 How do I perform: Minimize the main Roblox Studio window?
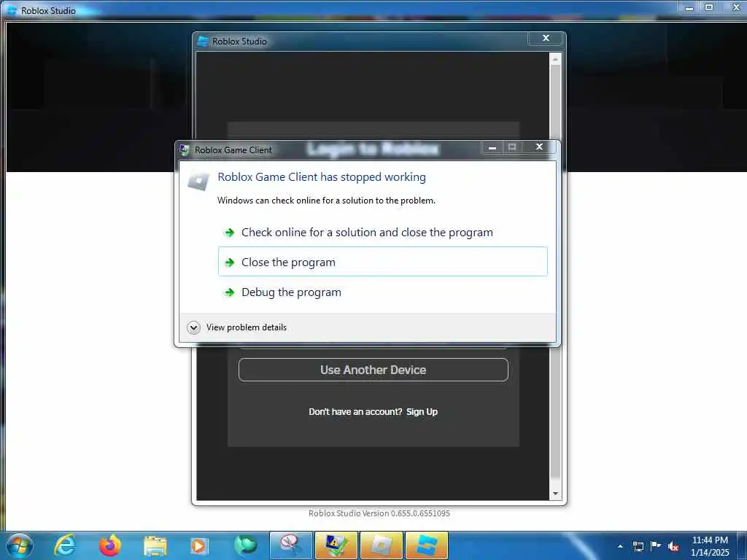[689, 7]
